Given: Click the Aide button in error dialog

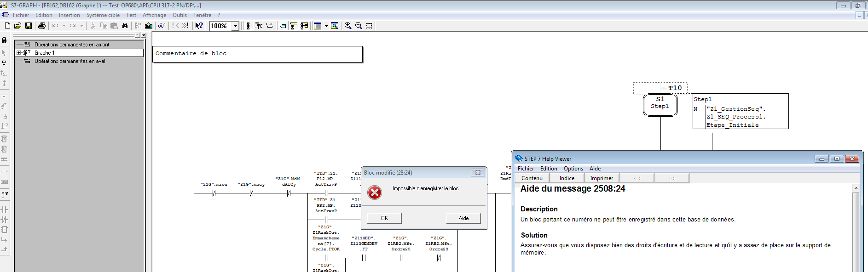Looking at the screenshot, I should [x=463, y=218].
